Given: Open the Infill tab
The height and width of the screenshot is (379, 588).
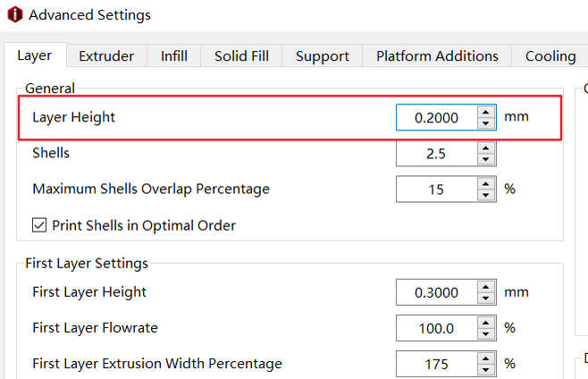Looking at the screenshot, I should [x=174, y=56].
